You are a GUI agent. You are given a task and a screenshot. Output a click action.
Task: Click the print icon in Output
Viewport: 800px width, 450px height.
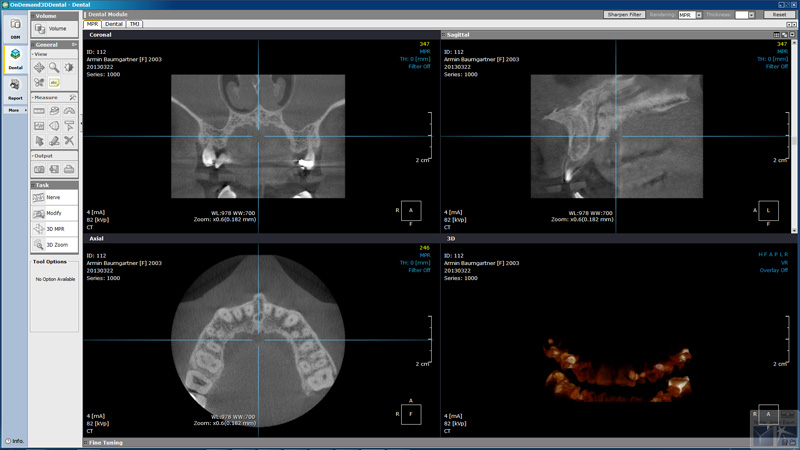pos(69,169)
